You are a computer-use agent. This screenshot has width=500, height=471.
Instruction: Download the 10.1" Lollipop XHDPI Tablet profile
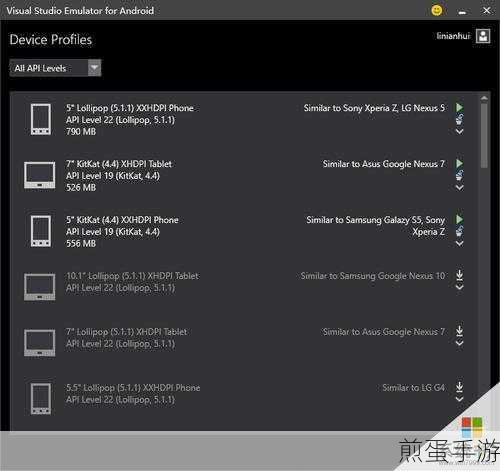[x=459, y=275]
